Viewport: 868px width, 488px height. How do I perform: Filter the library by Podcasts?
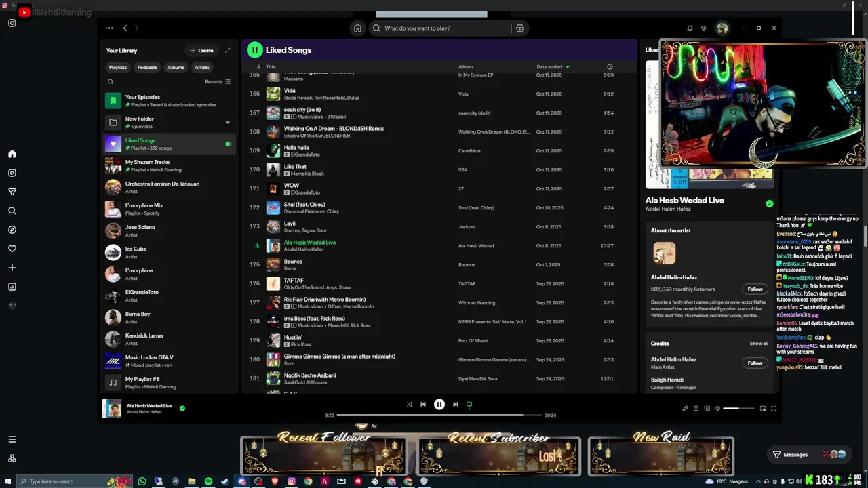pos(147,67)
